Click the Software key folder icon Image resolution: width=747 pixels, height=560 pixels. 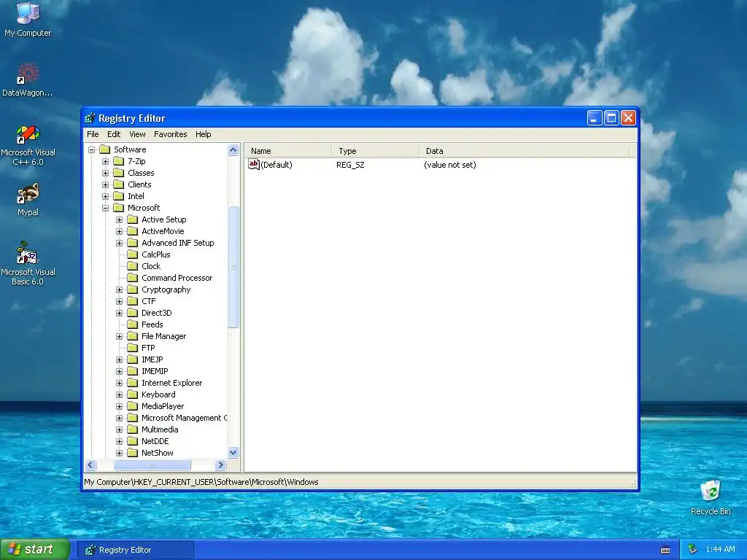[x=105, y=149]
